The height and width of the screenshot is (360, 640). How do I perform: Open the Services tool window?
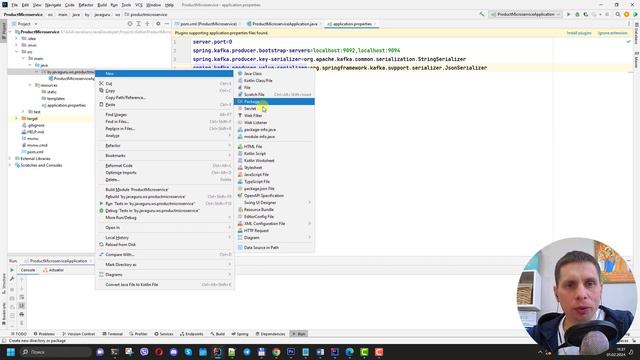coord(164,334)
